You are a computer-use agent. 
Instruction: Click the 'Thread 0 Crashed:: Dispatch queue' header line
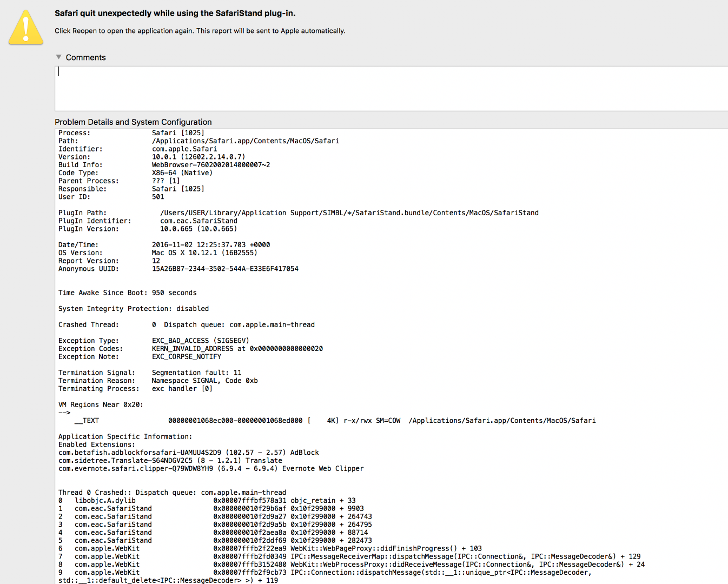click(172, 493)
